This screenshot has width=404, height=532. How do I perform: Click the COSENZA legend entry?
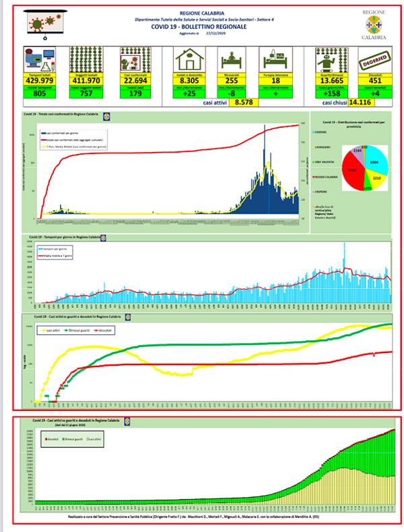coord(319,132)
